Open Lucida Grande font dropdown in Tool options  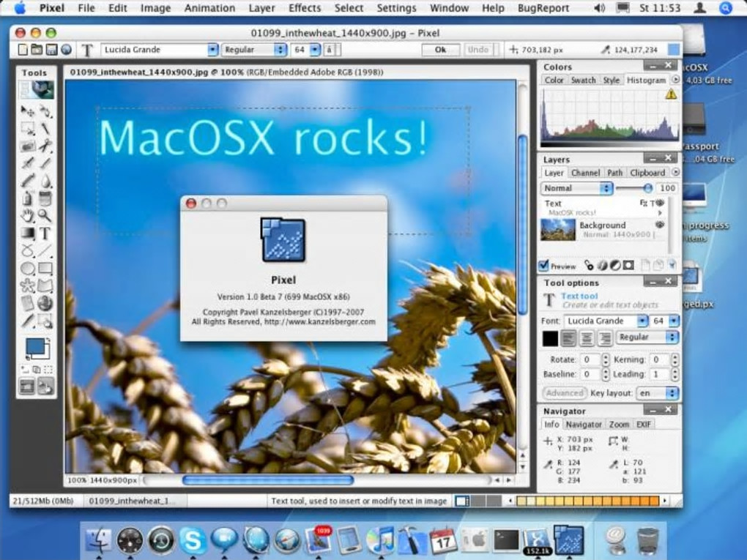606,321
